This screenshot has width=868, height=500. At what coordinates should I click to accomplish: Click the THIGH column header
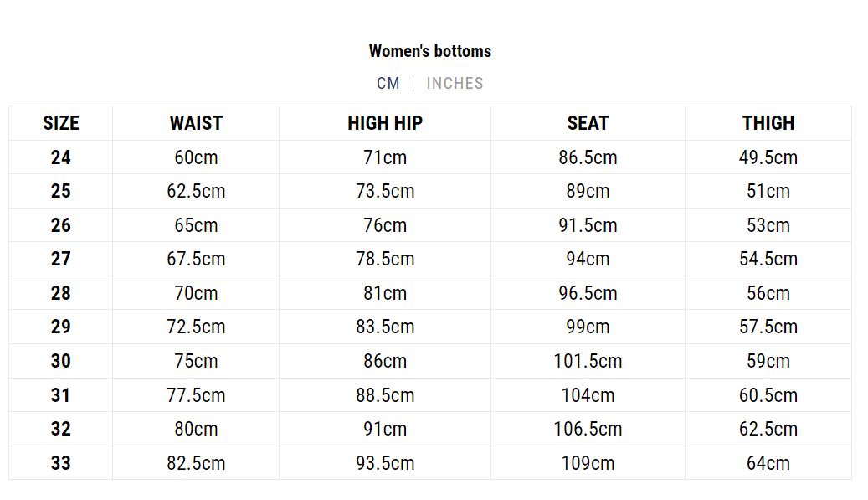[768, 123]
